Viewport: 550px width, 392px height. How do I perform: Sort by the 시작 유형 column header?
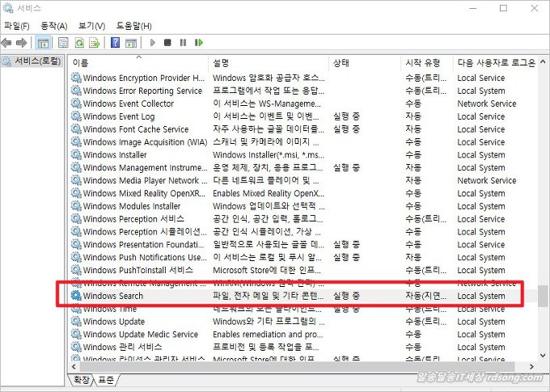coord(427,63)
